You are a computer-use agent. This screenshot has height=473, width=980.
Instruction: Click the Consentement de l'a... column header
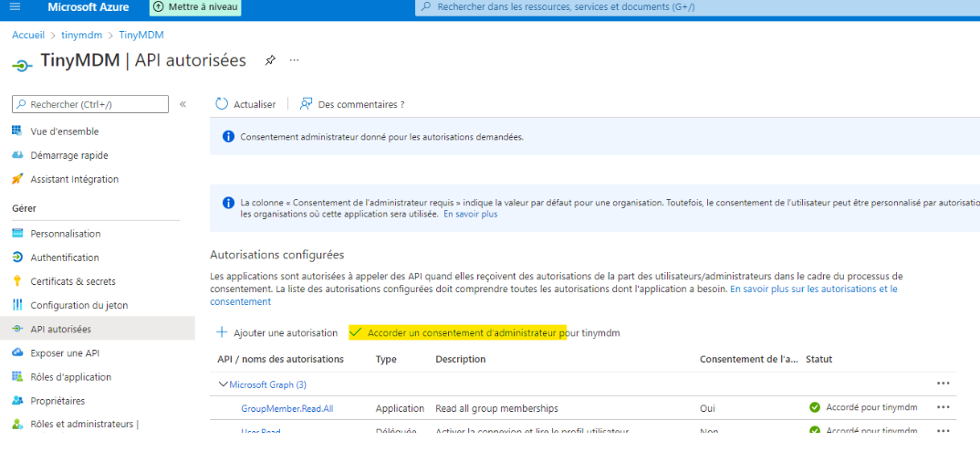(749, 359)
